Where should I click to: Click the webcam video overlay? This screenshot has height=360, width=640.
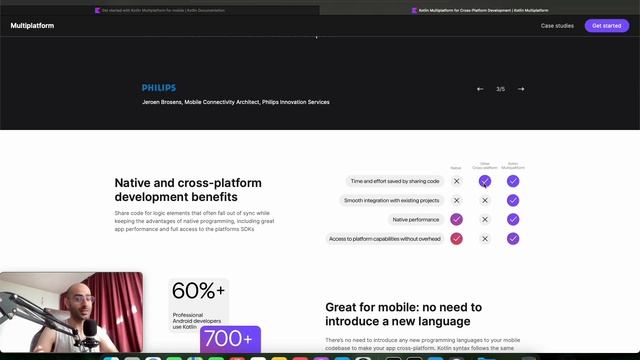tap(71, 312)
